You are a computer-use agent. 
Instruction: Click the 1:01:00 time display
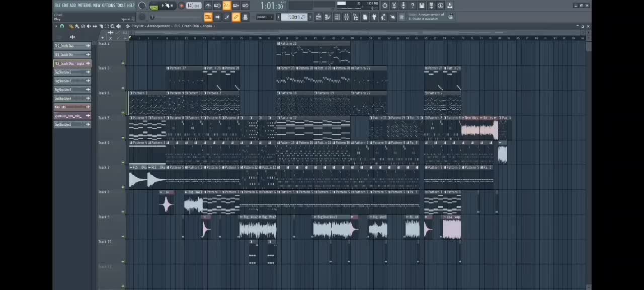272,6
